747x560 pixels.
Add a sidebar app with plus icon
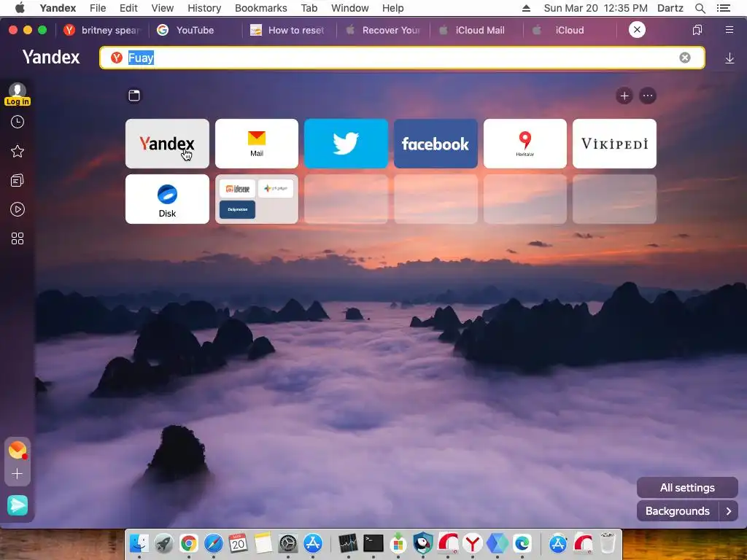click(18, 474)
